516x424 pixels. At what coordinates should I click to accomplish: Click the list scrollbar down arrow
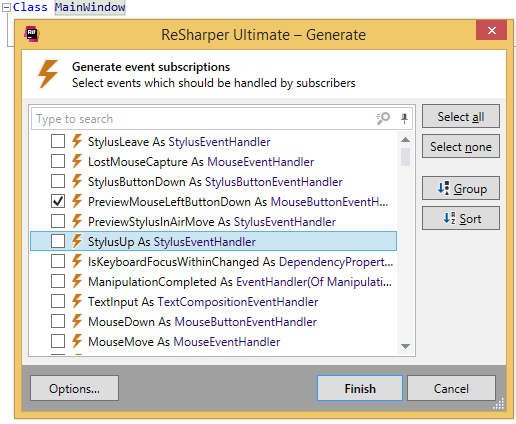405,346
